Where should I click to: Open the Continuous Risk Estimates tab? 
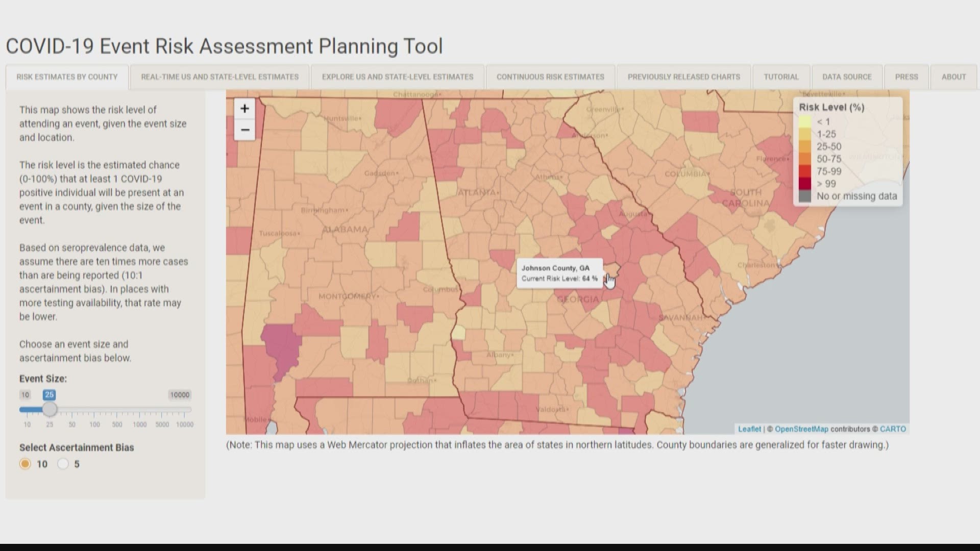550,77
